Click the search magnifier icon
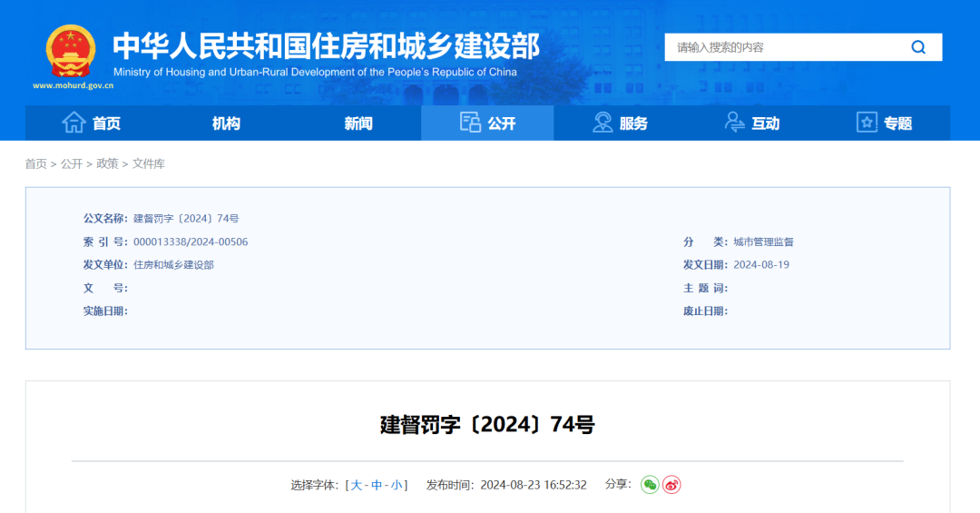 pos(918,47)
